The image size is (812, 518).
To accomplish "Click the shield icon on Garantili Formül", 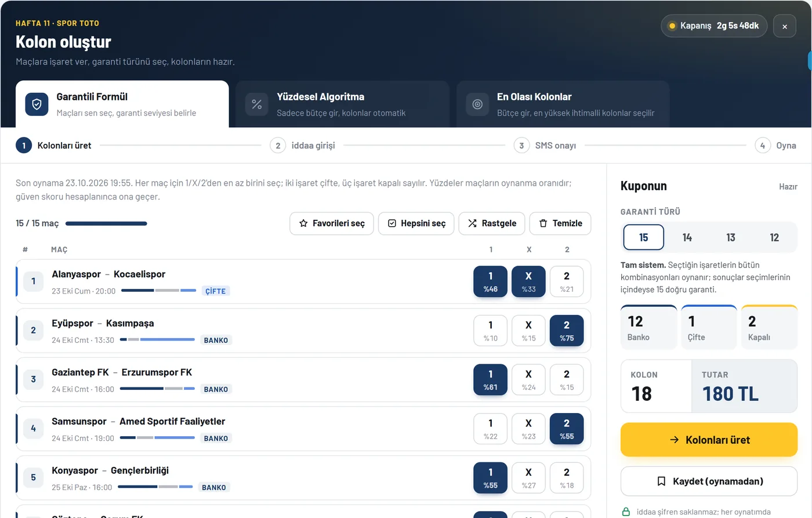I will click(x=37, y=104).
